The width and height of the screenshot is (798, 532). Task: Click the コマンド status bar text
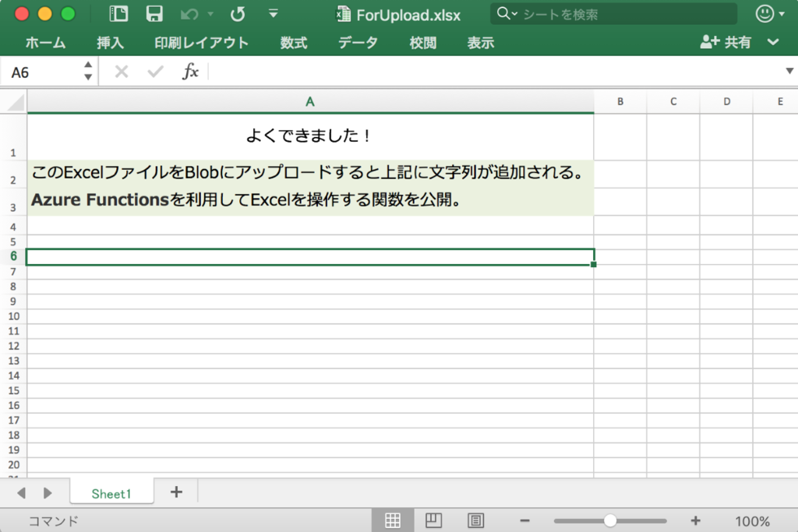tap(54, 521)
